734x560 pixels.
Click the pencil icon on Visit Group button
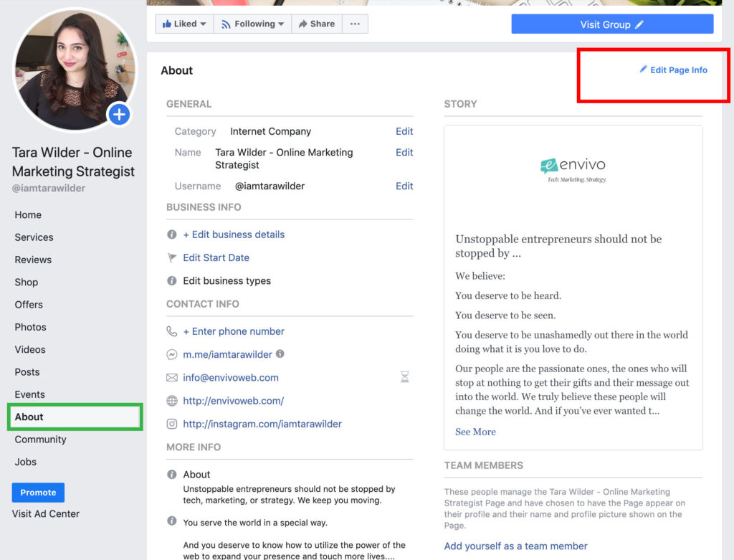click(639, 24)
